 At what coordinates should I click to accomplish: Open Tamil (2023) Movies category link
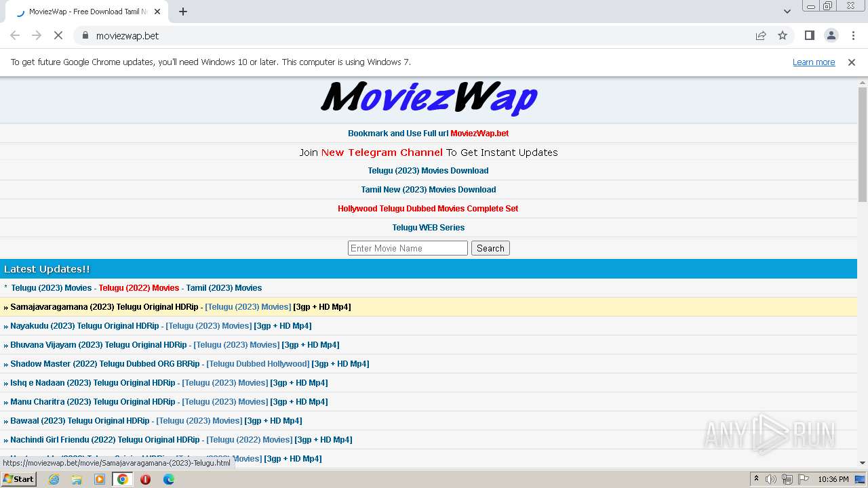point(224,288)
